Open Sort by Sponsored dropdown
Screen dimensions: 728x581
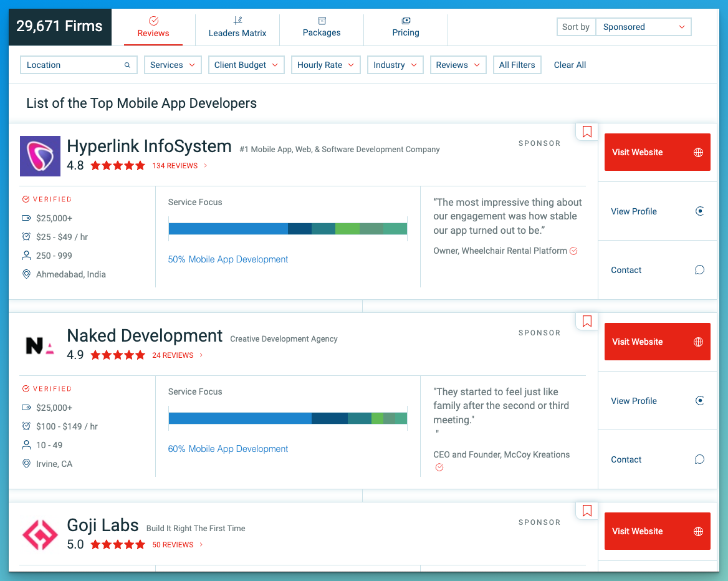click(643, 27)
